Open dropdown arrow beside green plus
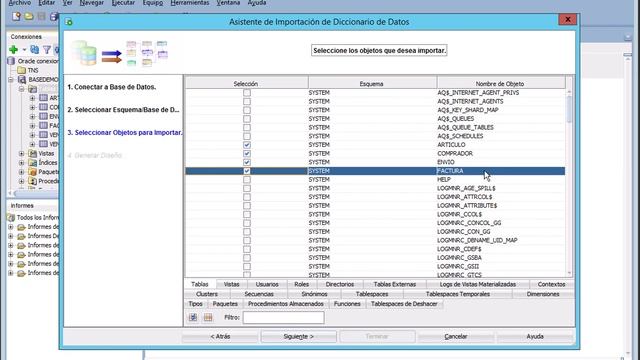The width and height of the screenshot is (640, 360). tap(24, 50)
